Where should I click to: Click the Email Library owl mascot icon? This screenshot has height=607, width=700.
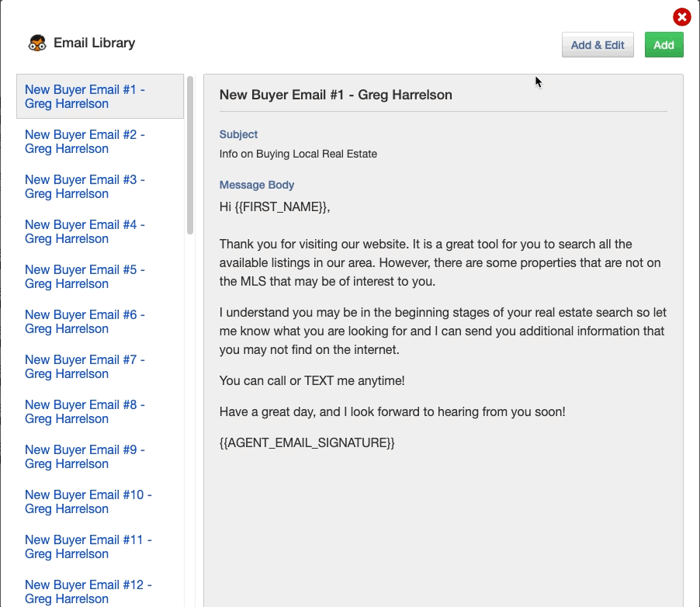pos(37,43)
